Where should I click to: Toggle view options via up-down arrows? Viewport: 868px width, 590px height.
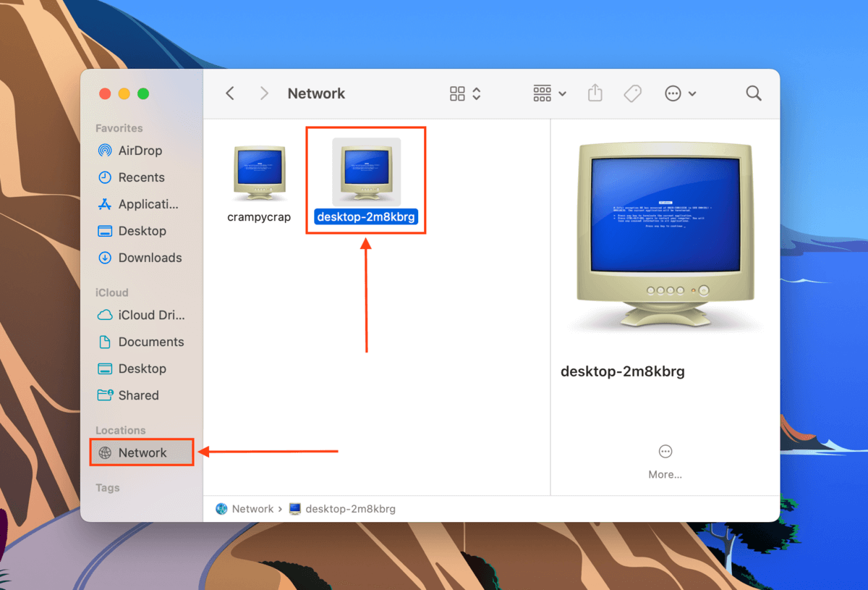click(x=477, y=93)
